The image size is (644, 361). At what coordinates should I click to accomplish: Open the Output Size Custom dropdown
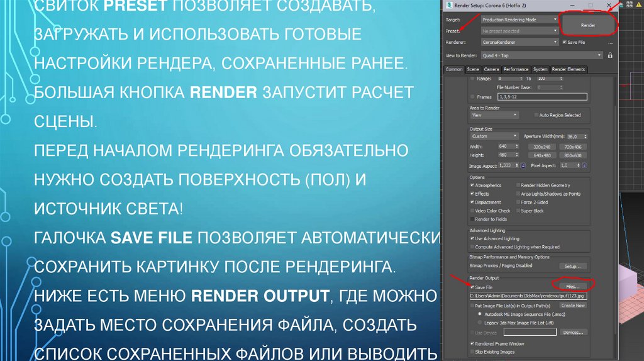point(494,136)
